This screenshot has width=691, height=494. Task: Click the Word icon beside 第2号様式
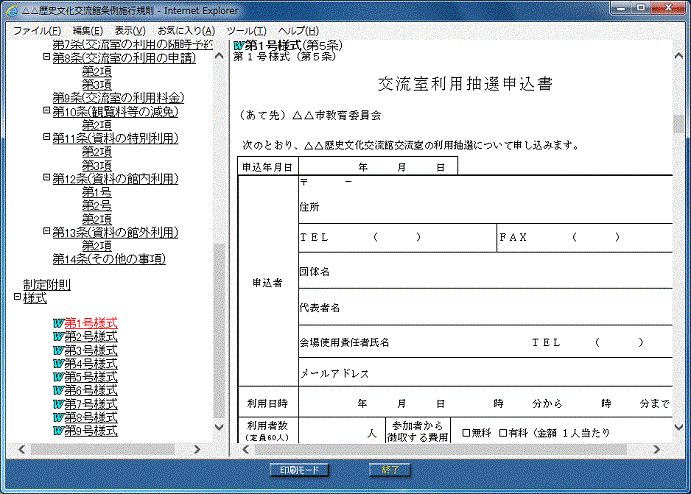coord(58,337)
